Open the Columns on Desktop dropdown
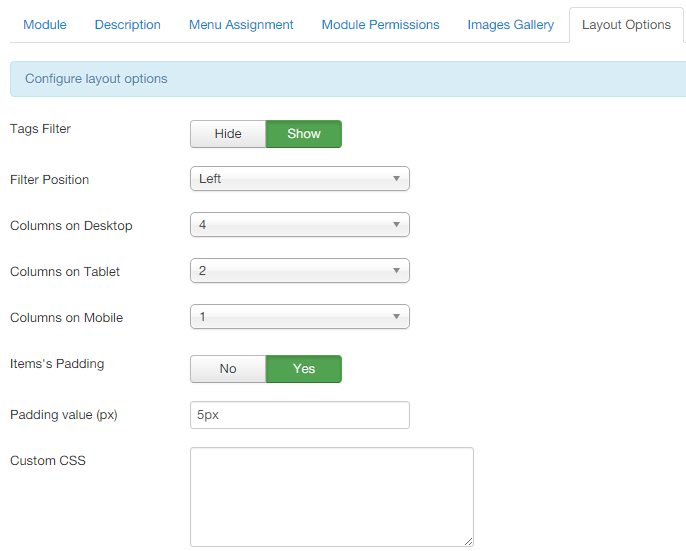The image size is (686, 551). click(x=300, y=225)
